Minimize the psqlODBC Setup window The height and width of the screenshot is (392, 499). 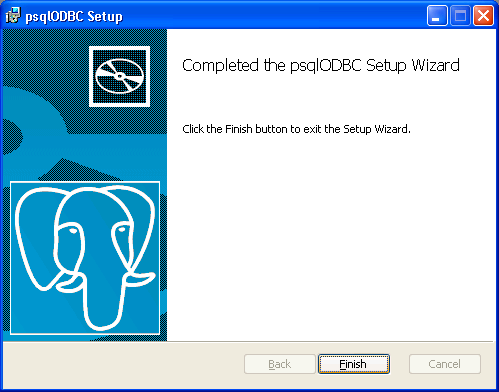[x=437, y=15]
